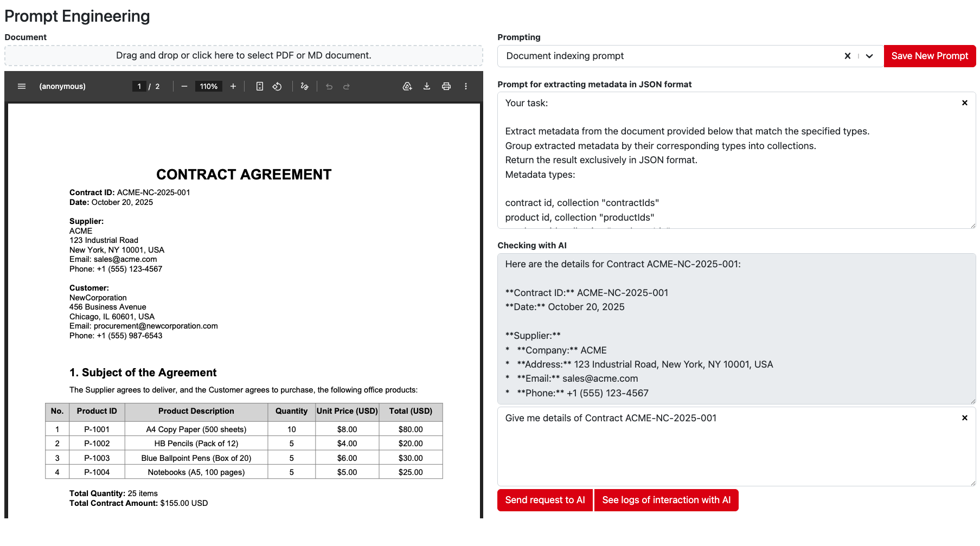Screen dimensions: 980x546
Task: Clear the selected Document indexing prompt
Action: click(848, 56)
